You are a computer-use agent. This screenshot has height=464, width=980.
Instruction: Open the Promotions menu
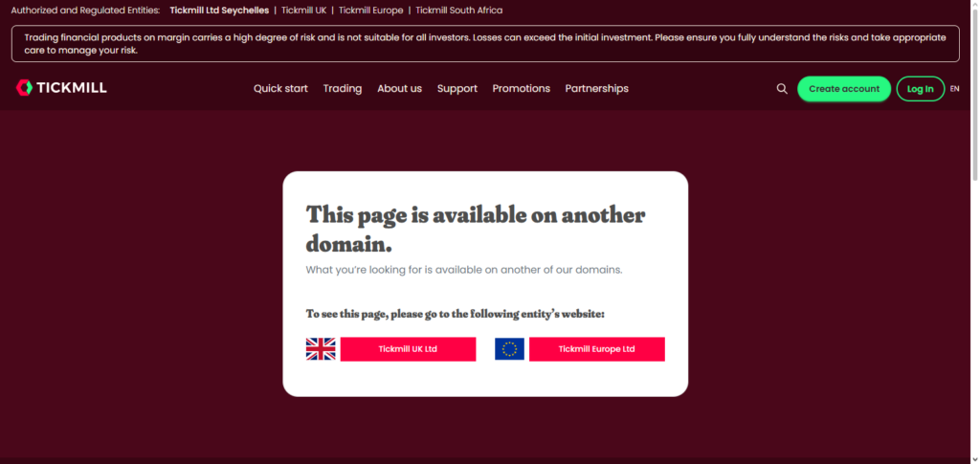522,89
